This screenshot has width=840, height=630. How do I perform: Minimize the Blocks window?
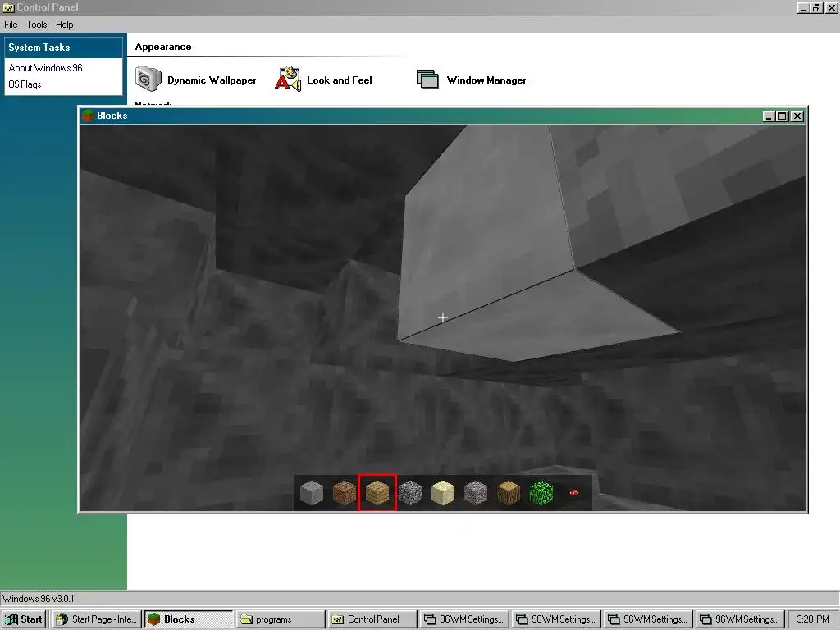point(769,116)
